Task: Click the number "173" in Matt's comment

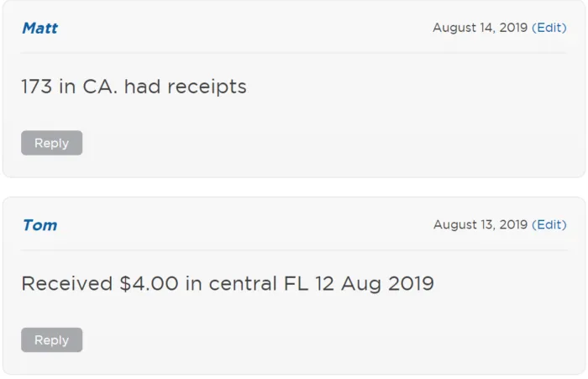Action: point(37,87)
